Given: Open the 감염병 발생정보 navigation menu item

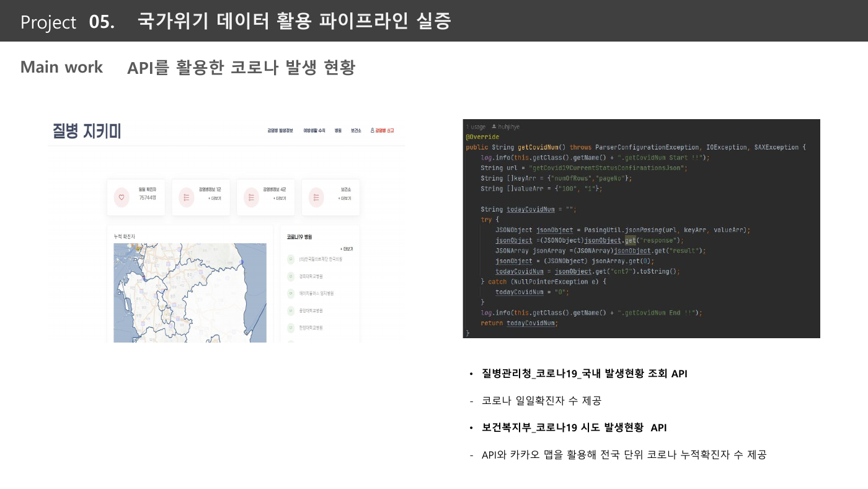Looking at the screenshot, I should coord(280,131).
